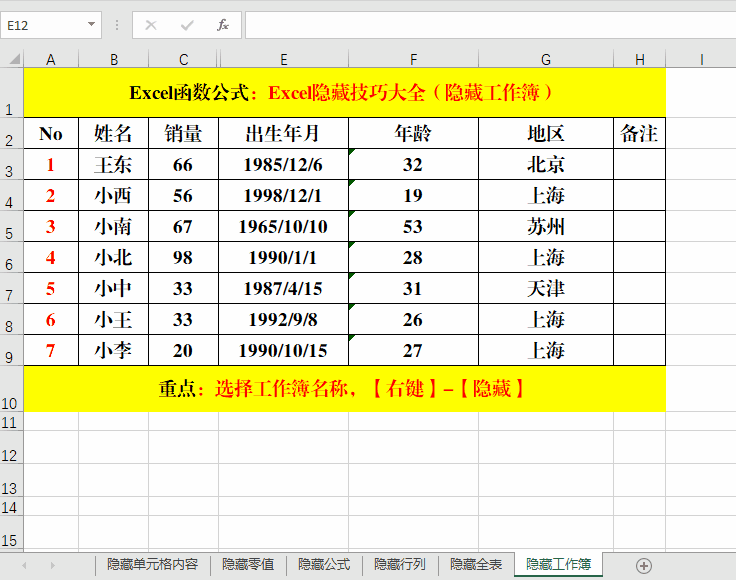Select the name cell 小西

click(113, 195)
